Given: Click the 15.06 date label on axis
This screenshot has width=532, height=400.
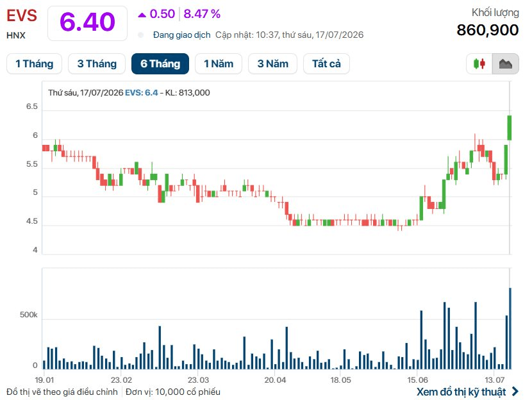Looking at the screenshot, I should tap(417, 380).
